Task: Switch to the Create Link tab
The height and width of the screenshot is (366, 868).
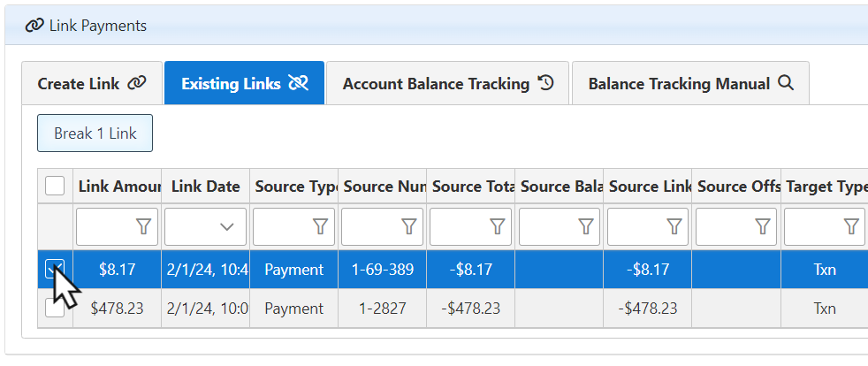Action: (x=91, y=84)
